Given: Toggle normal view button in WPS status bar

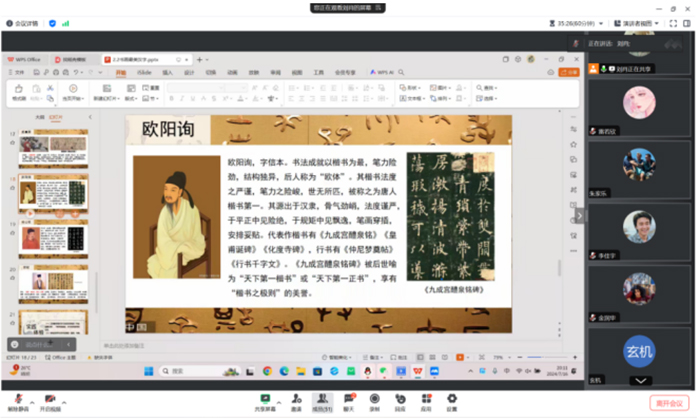Looking at the screenshot, I should [x=420, y=358].
